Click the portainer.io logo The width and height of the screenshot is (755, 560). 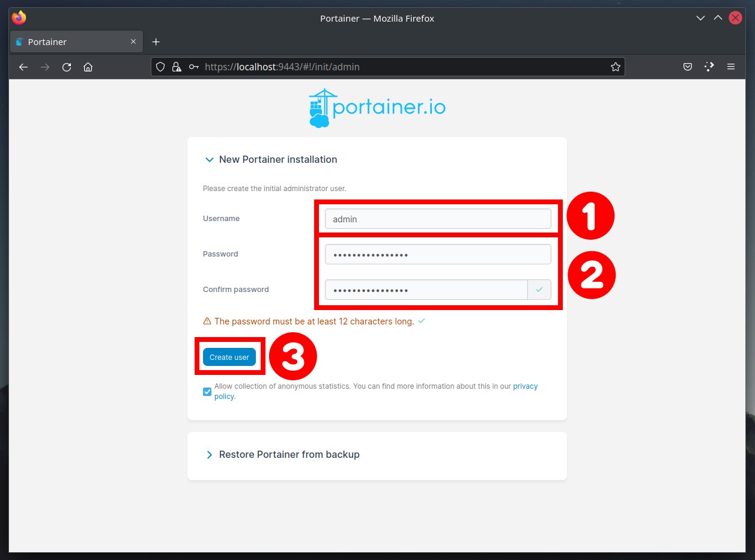(x=377, y=108)
